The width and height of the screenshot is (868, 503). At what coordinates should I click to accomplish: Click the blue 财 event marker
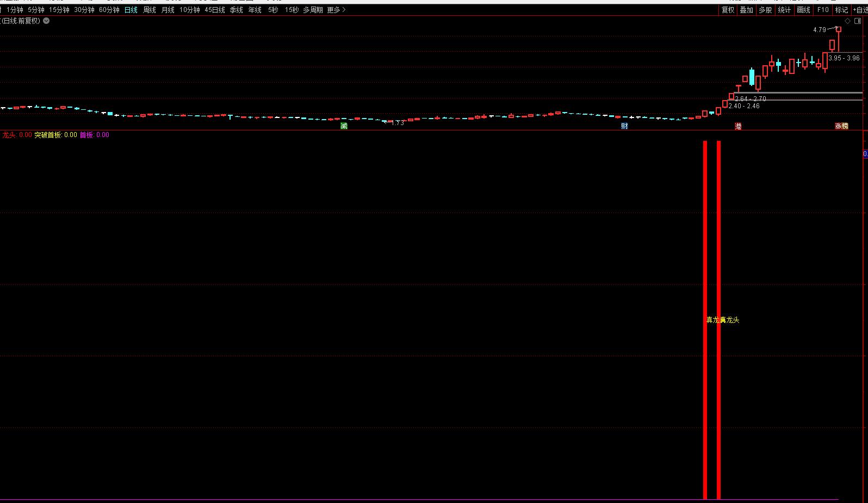click(x=624, y=126)
